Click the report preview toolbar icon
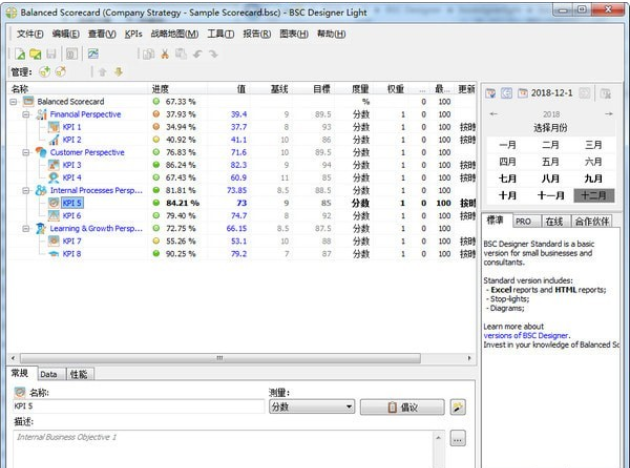Screen dimensions: 630x468 pyautogui.click(x=72, y=54)
